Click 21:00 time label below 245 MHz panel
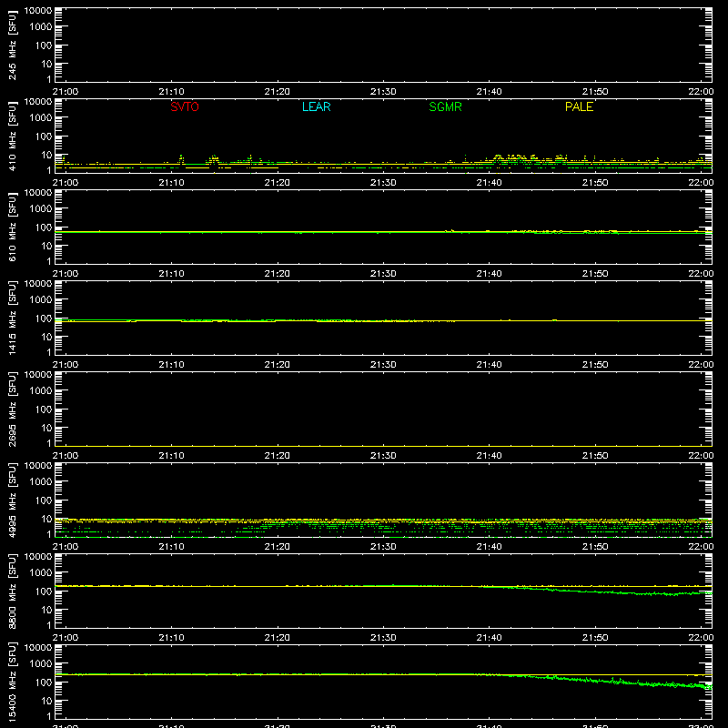The height and width of the screenshot is (728, 728). [66, 92]
